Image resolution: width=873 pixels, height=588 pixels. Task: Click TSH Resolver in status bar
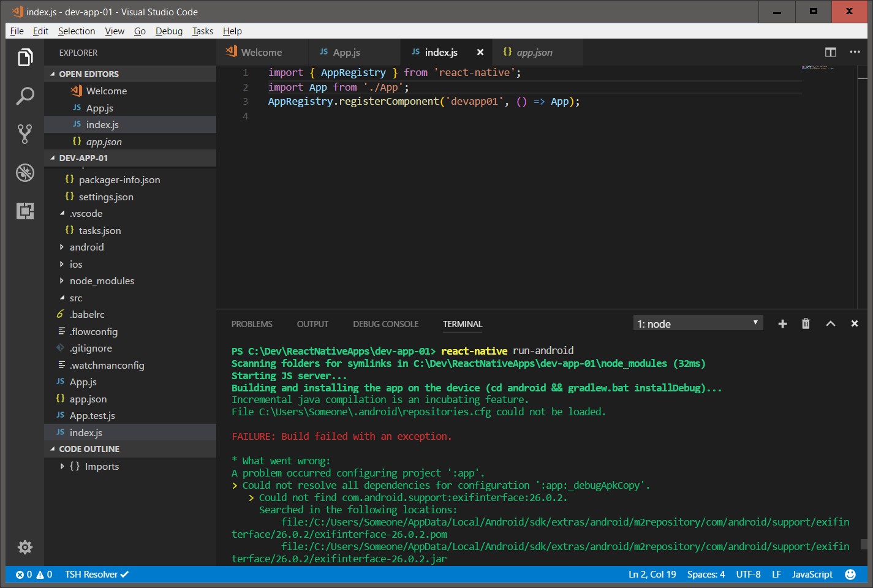97,575
